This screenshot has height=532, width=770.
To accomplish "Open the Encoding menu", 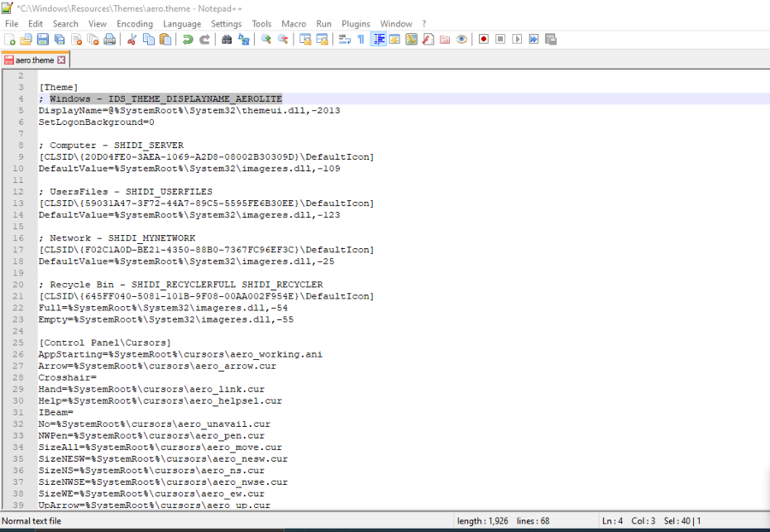I will pyautogui.click(x=134, y=24).
